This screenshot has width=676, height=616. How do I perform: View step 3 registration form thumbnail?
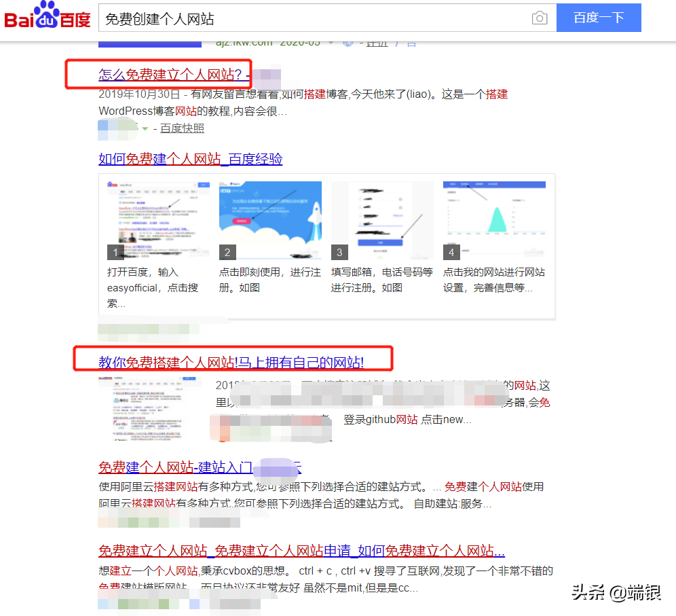382,221
